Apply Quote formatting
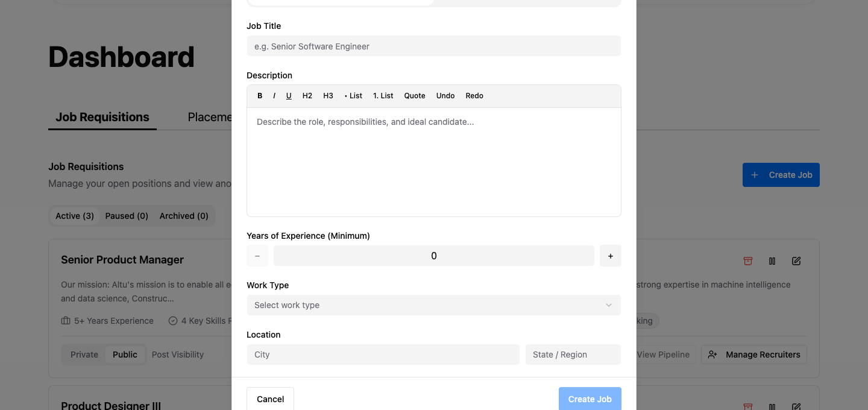Screen dimensions: 868x410 415,96
